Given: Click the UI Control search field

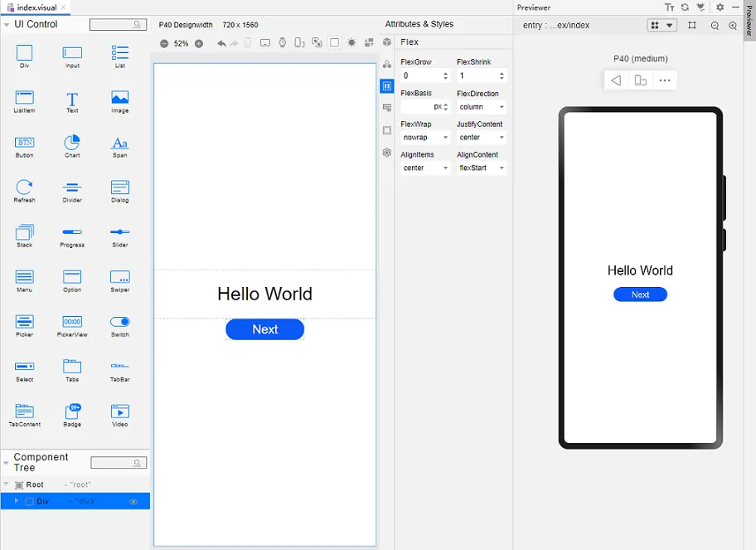Looking at the screenshot, I should pyautogui.click(x=118, y=24).
